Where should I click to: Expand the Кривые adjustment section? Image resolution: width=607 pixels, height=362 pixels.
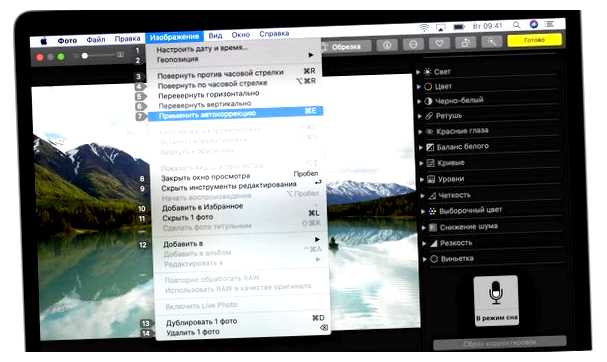(x=421, y=163)
